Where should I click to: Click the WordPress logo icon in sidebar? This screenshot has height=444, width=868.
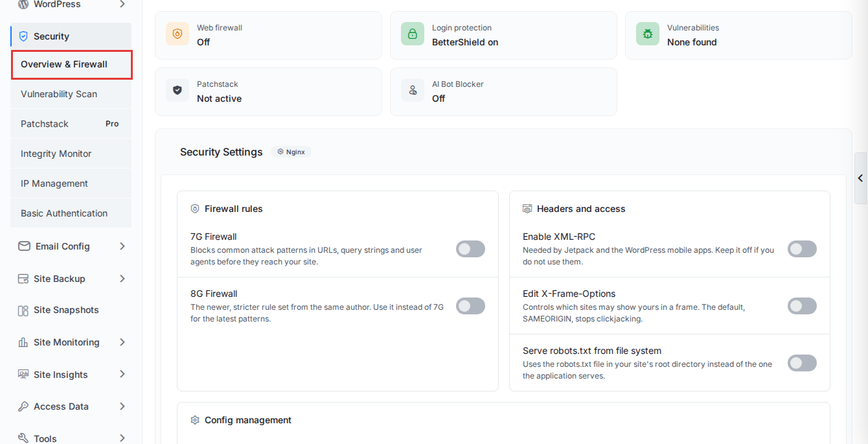[x=23, y=5]
